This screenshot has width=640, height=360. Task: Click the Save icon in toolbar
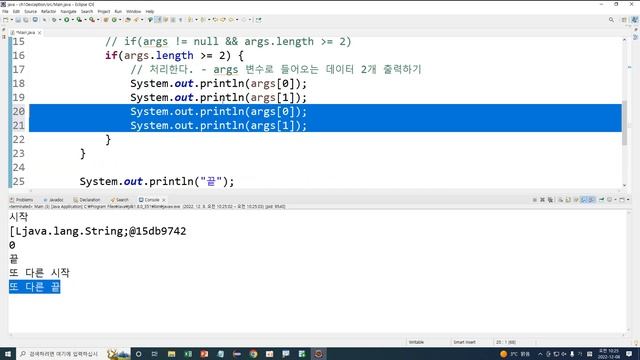(18, 20)
